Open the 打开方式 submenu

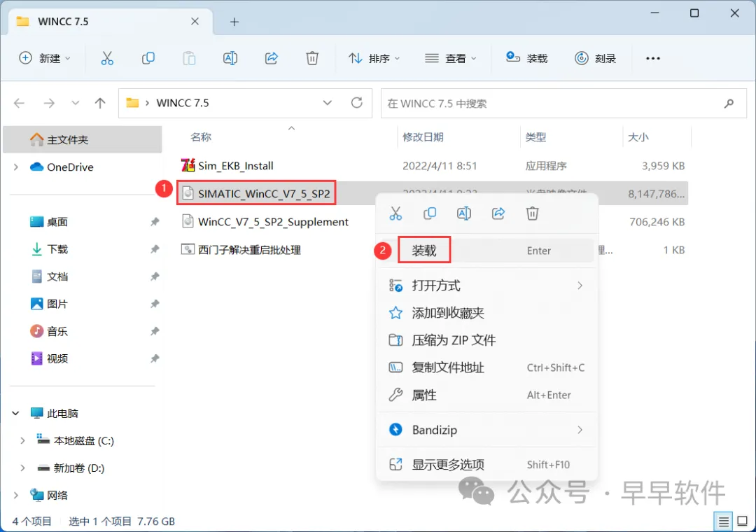click(x=486, y=286)
